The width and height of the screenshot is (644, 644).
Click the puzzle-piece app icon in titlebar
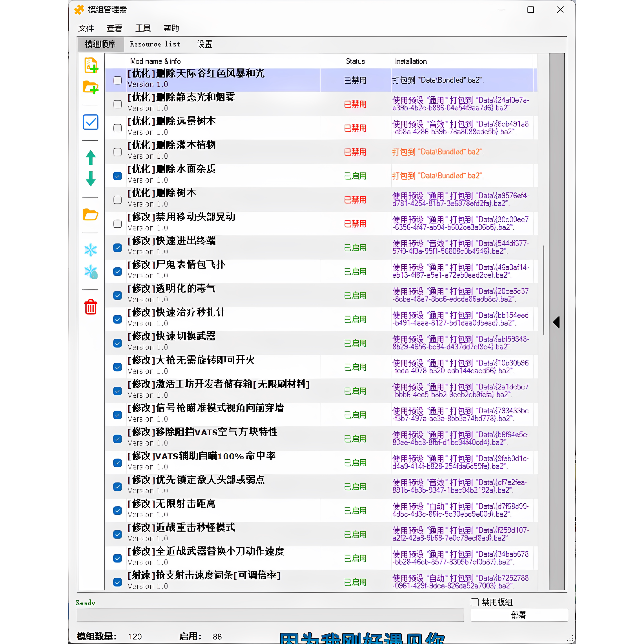tap(79, 10)
